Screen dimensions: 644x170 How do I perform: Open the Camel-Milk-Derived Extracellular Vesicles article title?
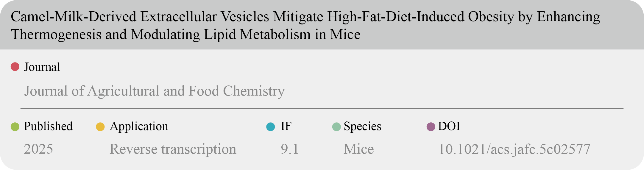[305, 25]
